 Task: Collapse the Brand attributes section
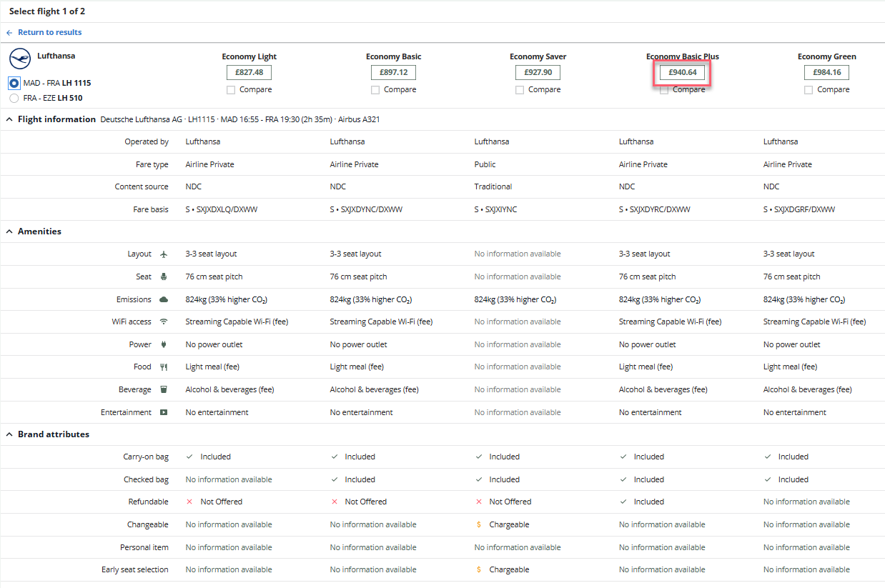point(10,434)
